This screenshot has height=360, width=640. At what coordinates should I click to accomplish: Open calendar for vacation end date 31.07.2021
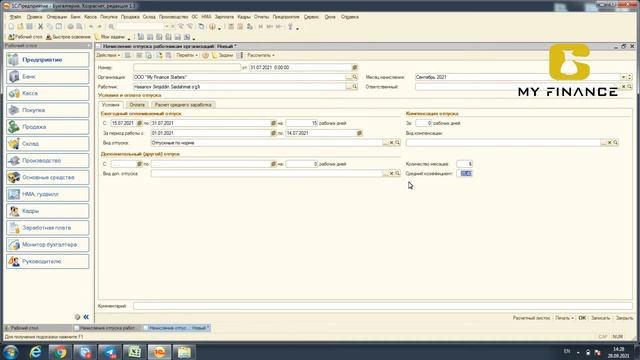[273, 123]
